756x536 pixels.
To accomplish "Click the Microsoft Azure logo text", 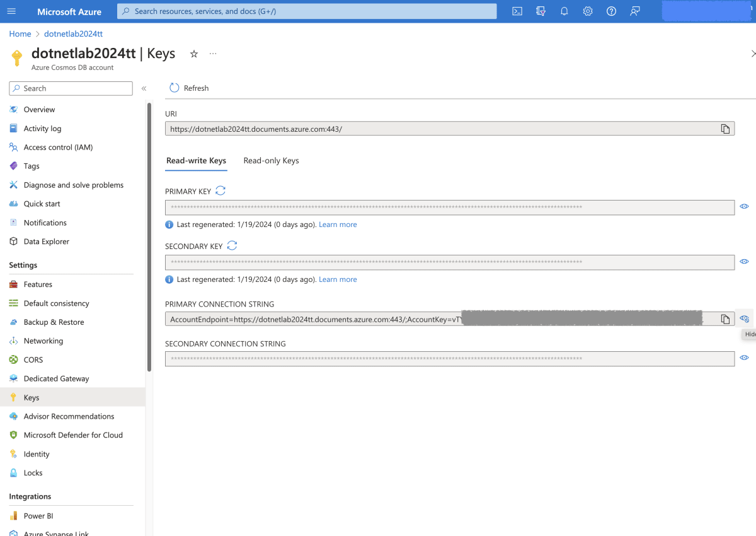I will pos(69,12).
